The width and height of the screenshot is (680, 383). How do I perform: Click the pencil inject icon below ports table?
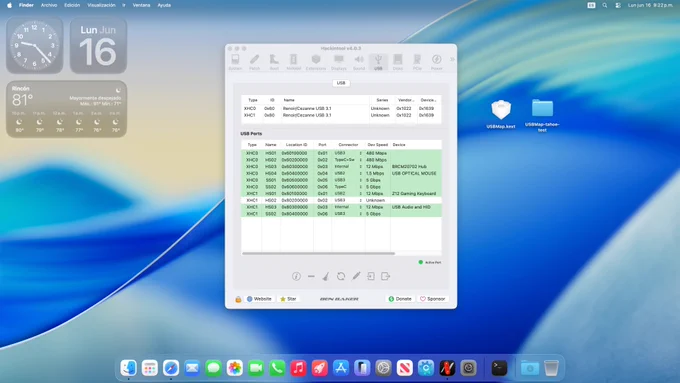pyautogui.click(x=356, y=276)
